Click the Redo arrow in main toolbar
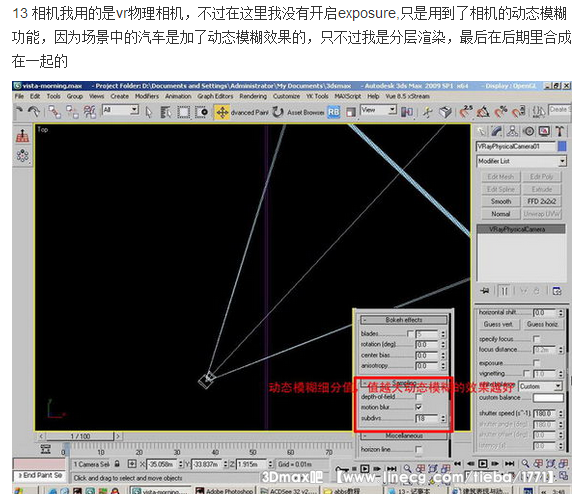583x494 pixels. (x=34, y=111)
